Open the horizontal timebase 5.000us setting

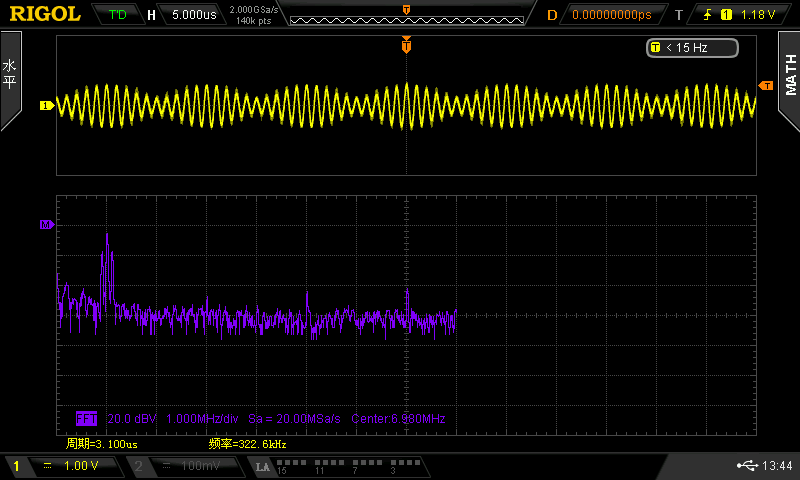pyautogui.click(x=195, y=15)
